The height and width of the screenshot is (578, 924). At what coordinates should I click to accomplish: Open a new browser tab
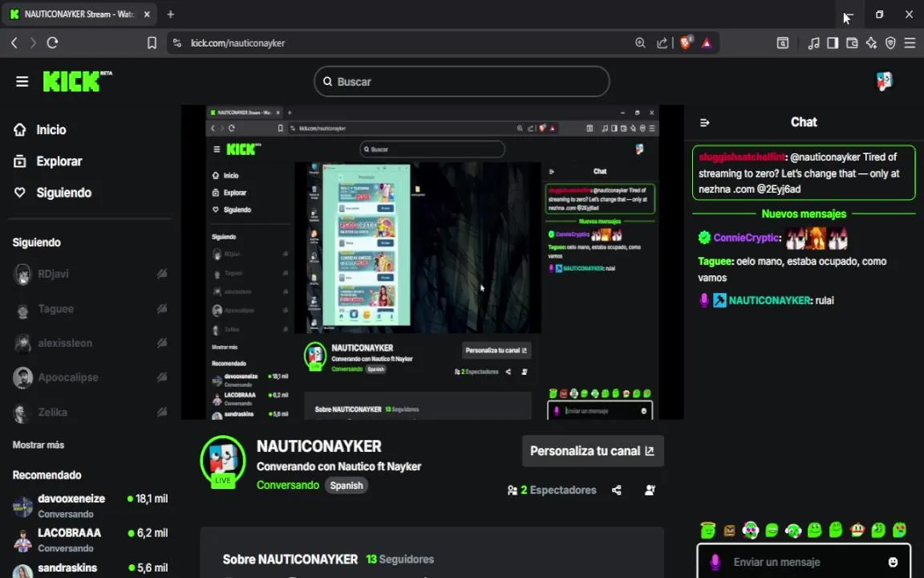pyautogui.click(x=170, y=14)
